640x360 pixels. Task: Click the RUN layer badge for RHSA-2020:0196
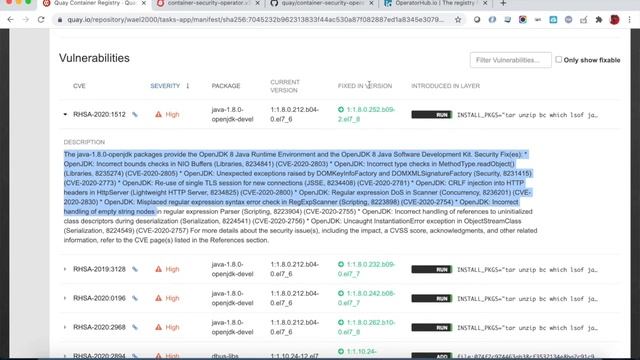[x=431, y=298]
